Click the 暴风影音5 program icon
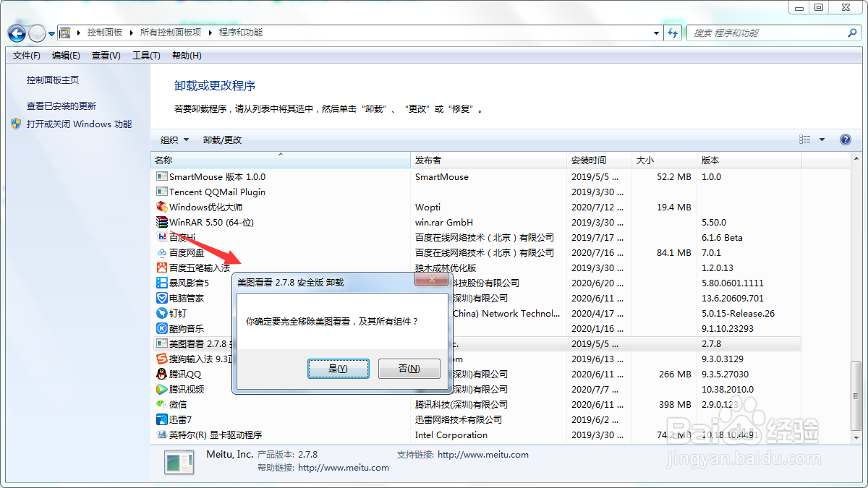Screen dimensions: 868x488 162,283
